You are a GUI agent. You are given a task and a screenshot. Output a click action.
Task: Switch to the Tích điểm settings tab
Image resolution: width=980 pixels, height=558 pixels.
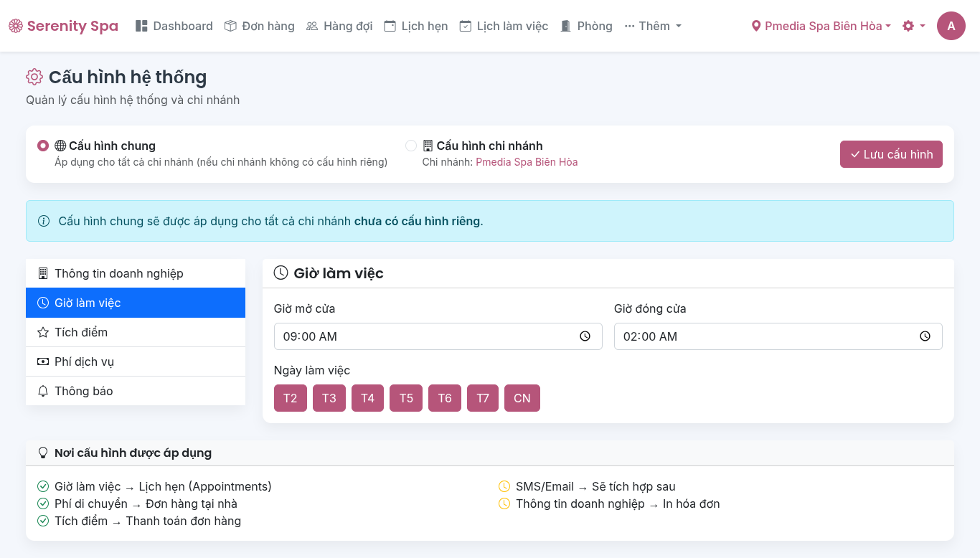tap(136, 332)
